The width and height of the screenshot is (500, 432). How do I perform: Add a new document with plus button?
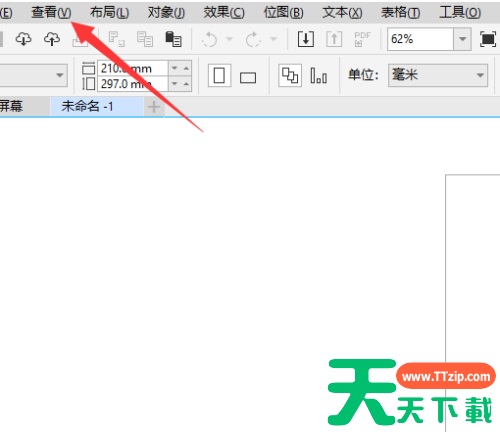coord(154,107)
